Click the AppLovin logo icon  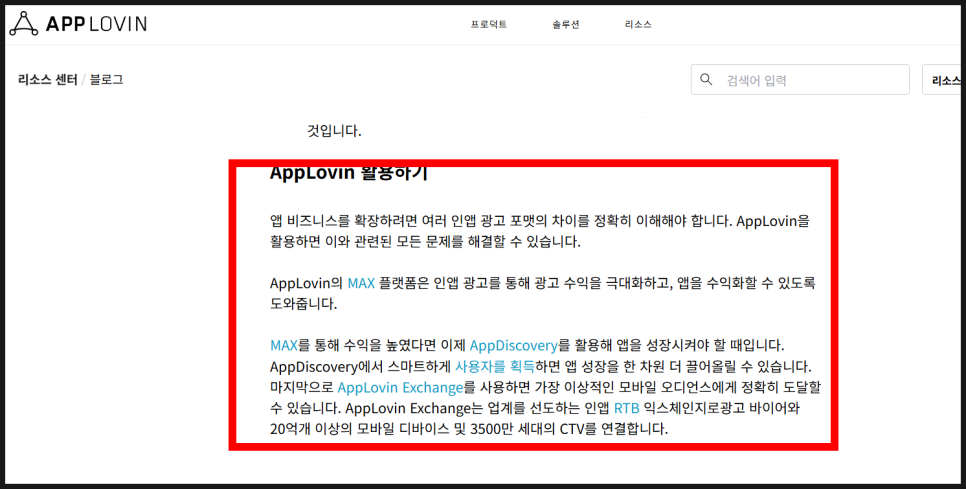[23, 24]
